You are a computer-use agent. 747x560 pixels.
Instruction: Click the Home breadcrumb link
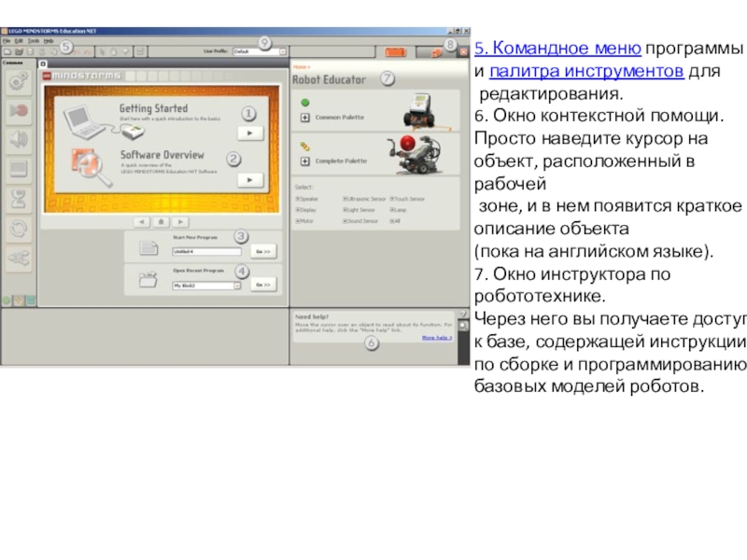(x=300, y=67)
